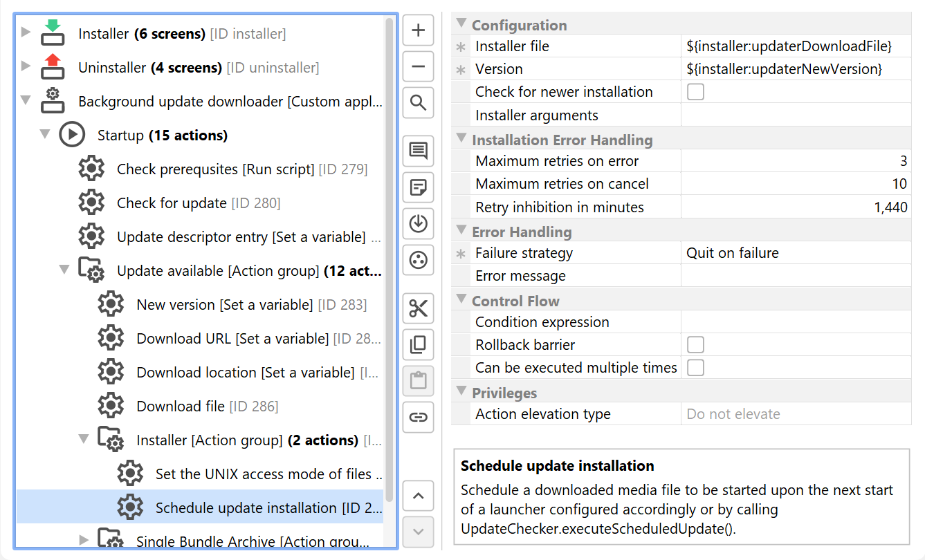Click the Maximum retries on error value
This screenshot has height=560, width=925.
point(796,161)
